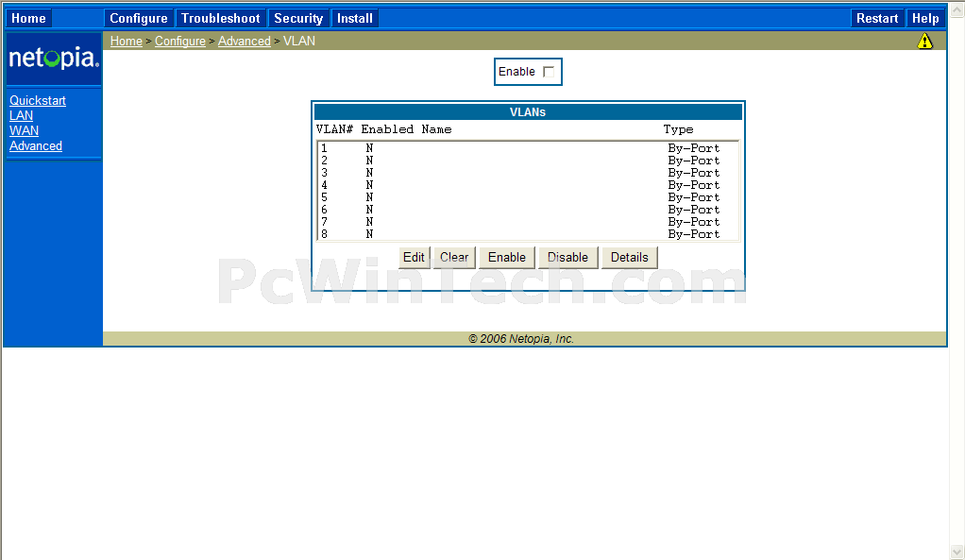This screenshot has height=560, width=965.
Task: Click the Clear button
Action: point(454,257)
